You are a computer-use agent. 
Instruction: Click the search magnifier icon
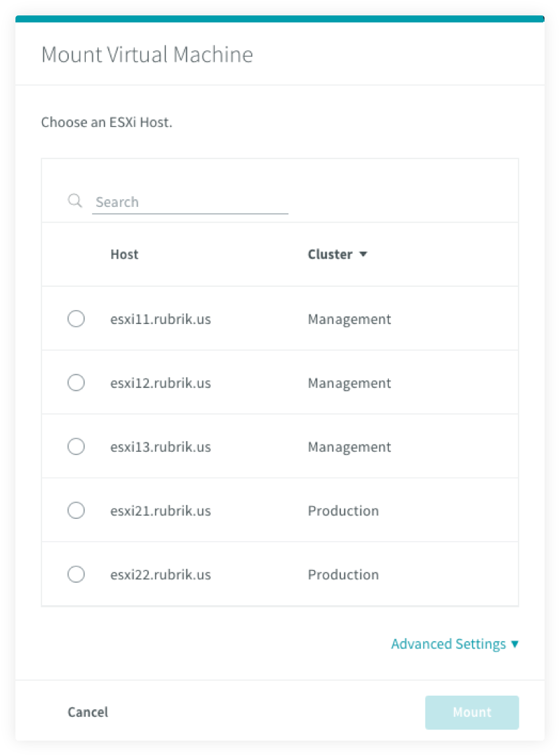pyautogui.click(x=75, y=201)
